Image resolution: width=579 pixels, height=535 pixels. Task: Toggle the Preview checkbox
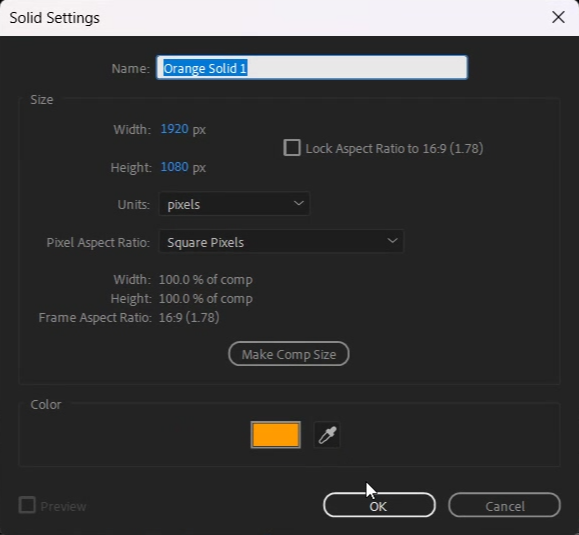(27, 505)
